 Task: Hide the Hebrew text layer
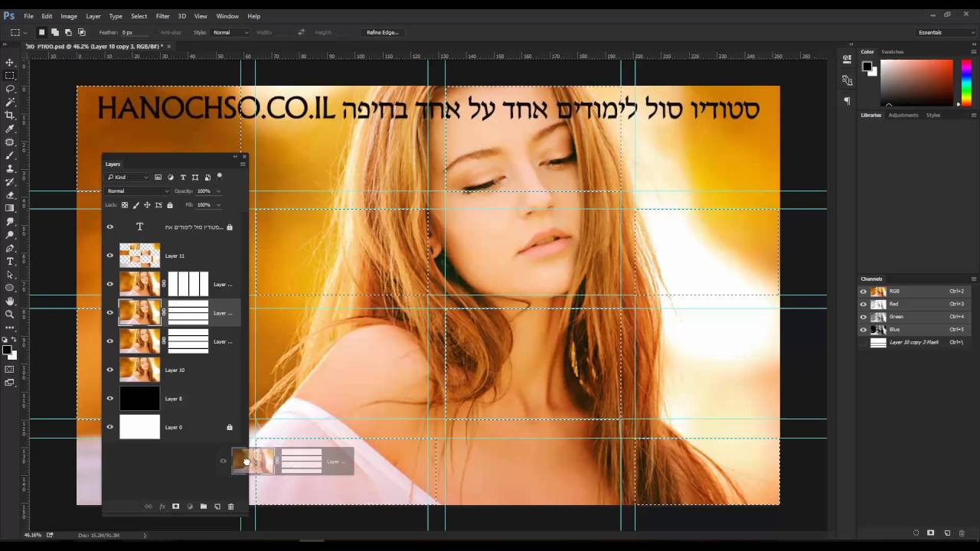[109, 227]
